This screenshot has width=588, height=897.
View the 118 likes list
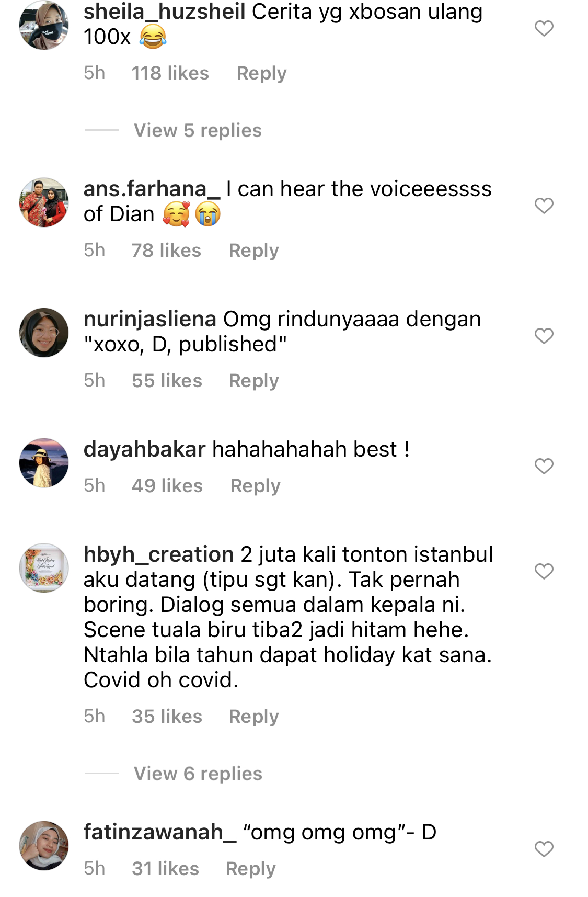click(x=170, y=73)
